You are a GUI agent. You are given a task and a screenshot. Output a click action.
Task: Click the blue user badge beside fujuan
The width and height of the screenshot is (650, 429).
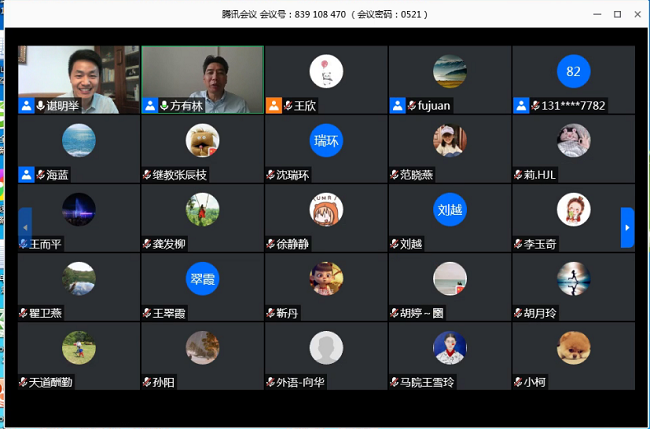[x=398, y=105]
